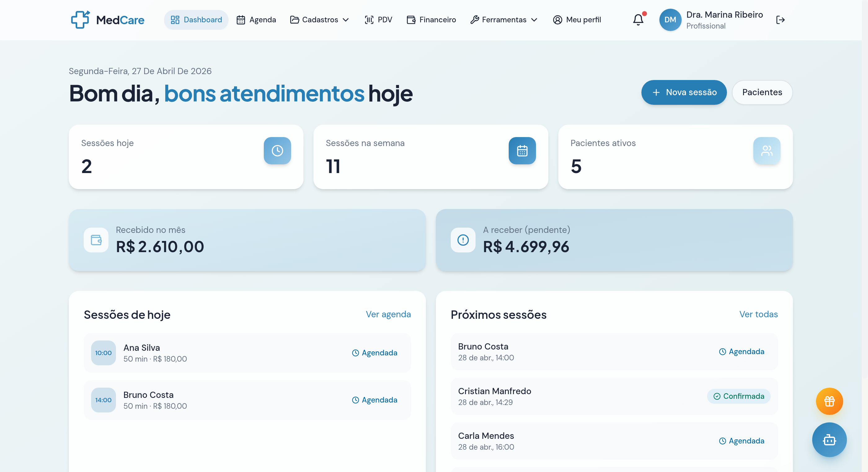Click the clock icon in Sessões hoje
The height and width of the screenshot is (472, 868).
click(277, 151)
